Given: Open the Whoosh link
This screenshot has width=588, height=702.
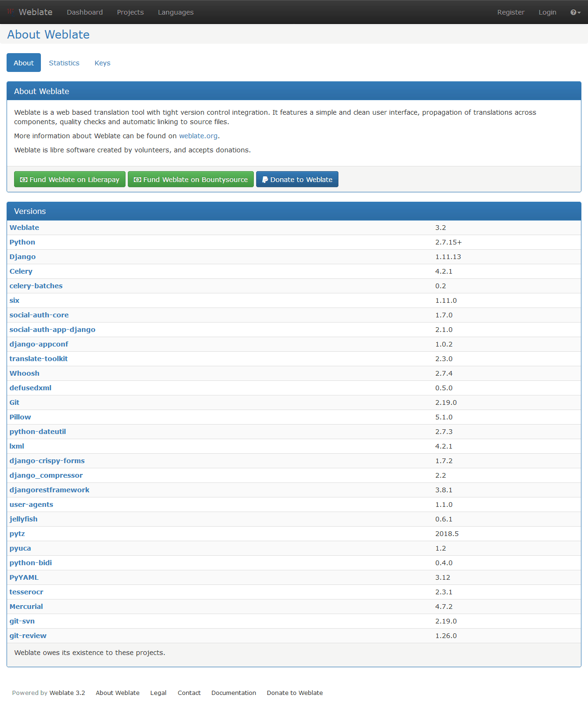Looking at the screenshot, I should pyautogui.click(x=24, y=373).
